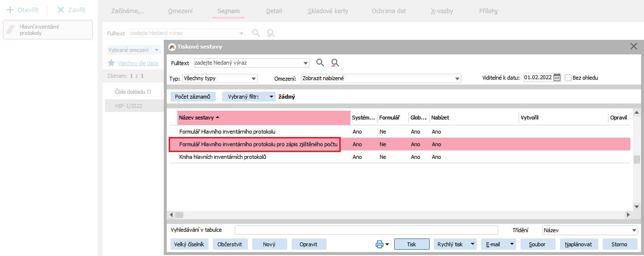Click the star icon beside Všechny dle data
This screenshot has width=644, height=256.
pyautogui.click(x=111, y=63)
